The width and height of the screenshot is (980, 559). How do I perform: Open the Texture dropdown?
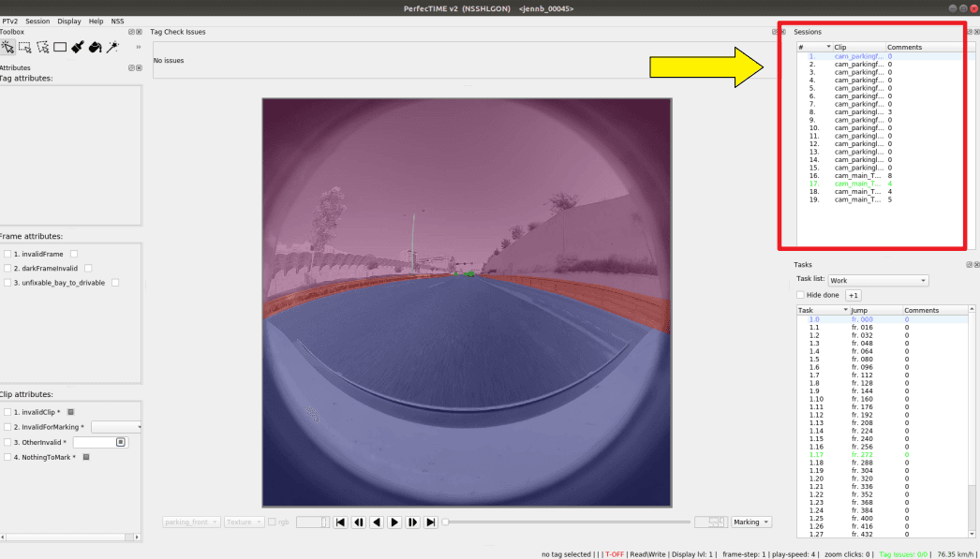pyautogui.click(x=244, y=522)
